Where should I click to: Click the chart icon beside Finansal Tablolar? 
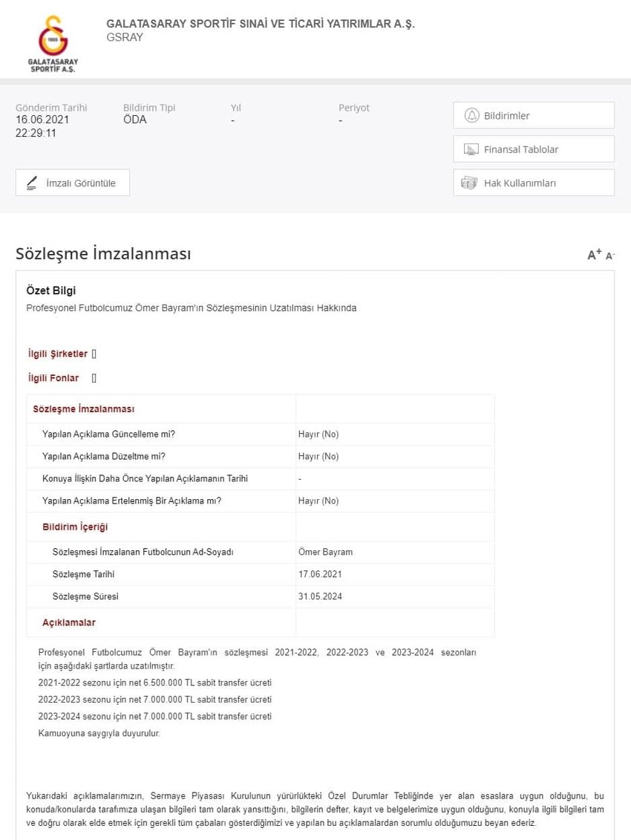471,149
